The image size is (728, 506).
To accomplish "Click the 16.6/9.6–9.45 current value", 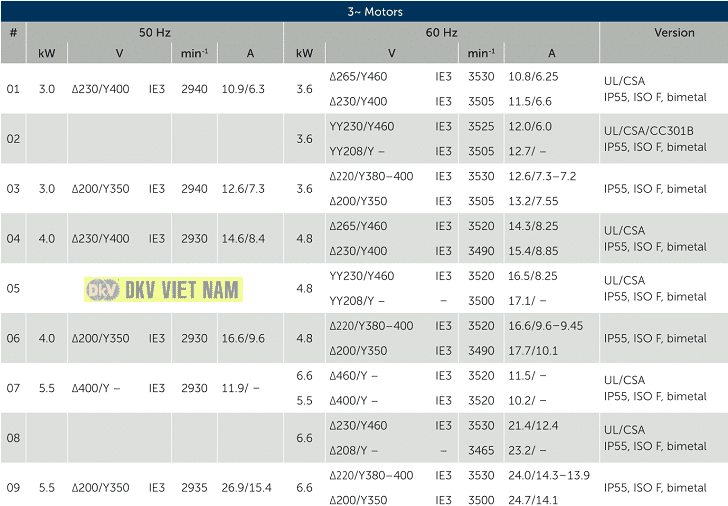I will [x=546, y=326].
